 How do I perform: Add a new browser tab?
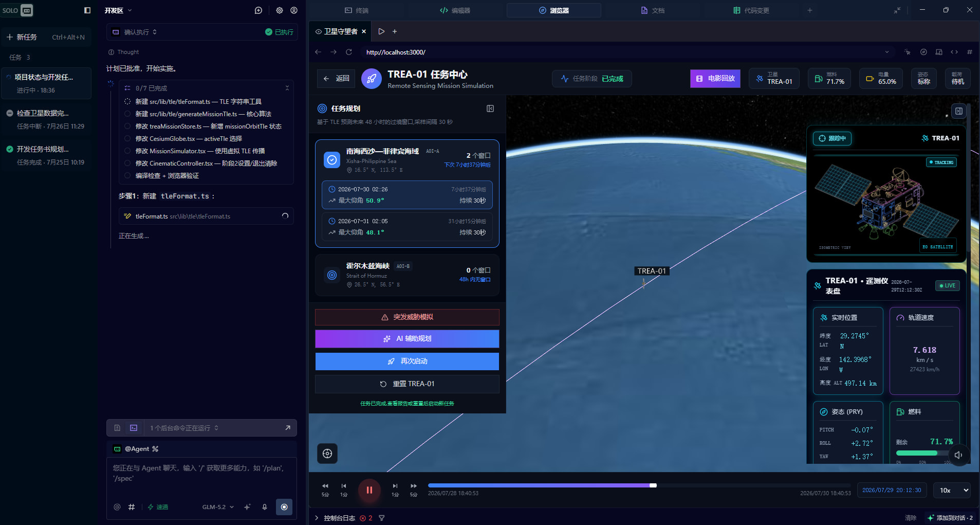click(395, 31)
